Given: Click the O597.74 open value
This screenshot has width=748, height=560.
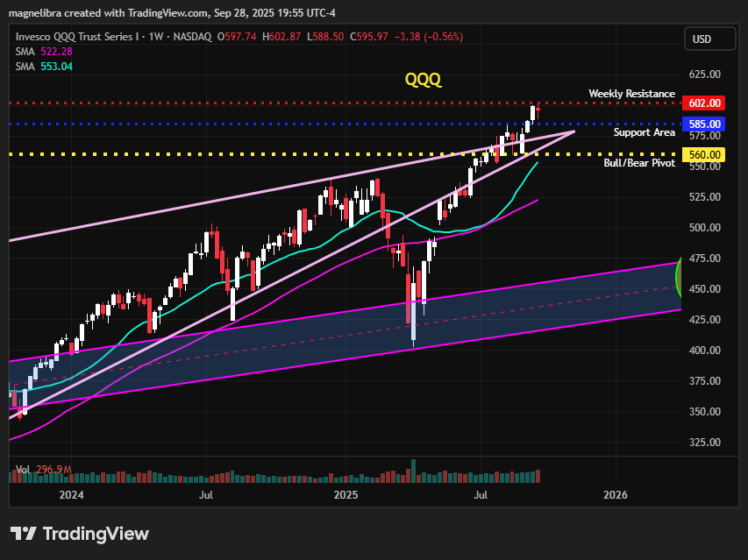Looking at the screenshot, I should pyautogui.click(x=237, y=37).
